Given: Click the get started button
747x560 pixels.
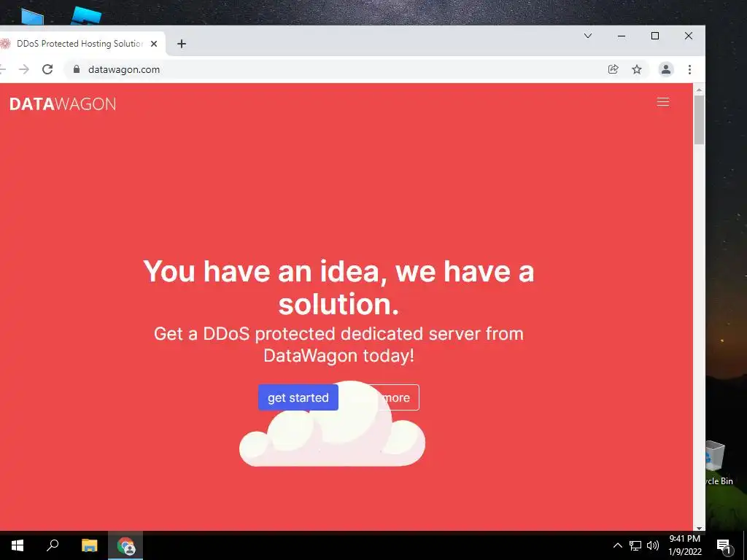Looking at the screenshot, I should (298, 397).
